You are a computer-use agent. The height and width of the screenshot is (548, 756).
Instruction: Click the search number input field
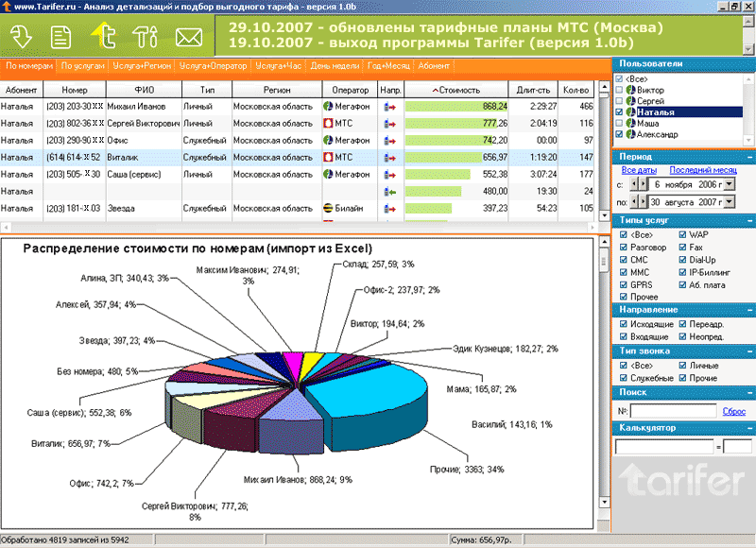coord(673,411)
